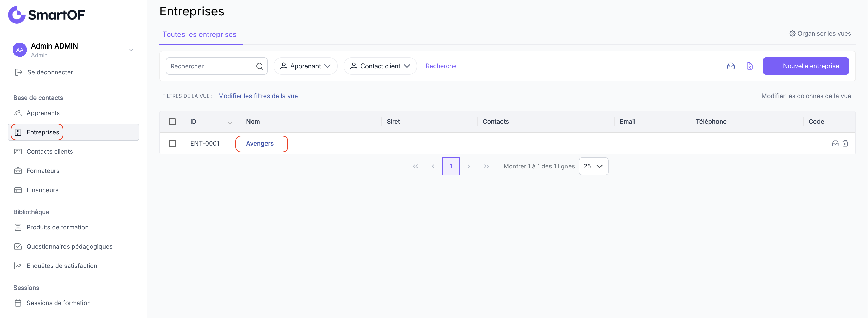Open Sessions de formation
This screenshot has width=868, height=318.
(x=73, y=303)
